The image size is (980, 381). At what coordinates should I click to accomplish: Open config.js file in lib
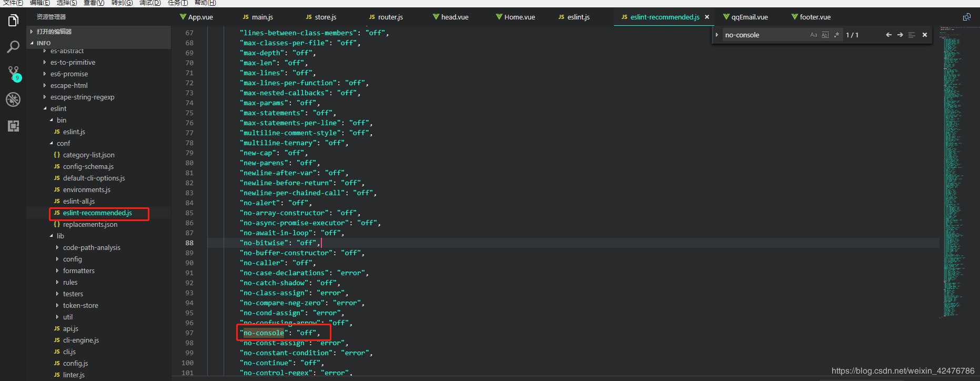pos(75,363)
